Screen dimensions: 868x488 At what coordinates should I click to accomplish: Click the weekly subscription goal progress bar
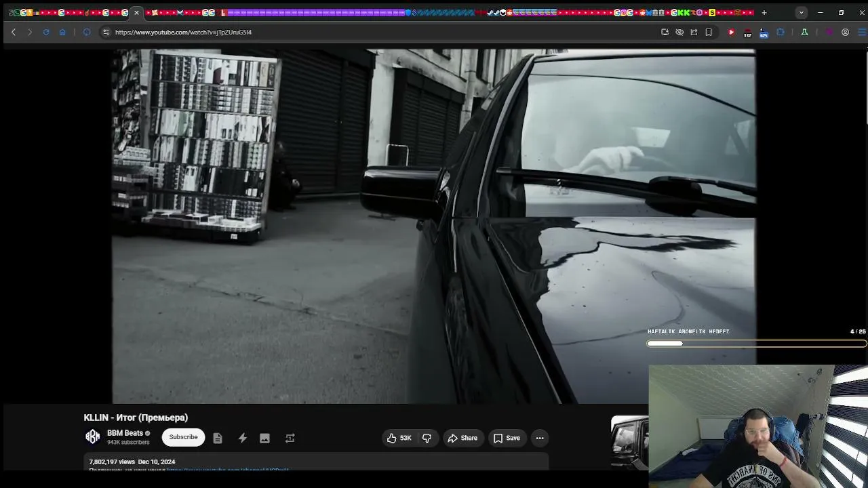[x=756, y=344]
